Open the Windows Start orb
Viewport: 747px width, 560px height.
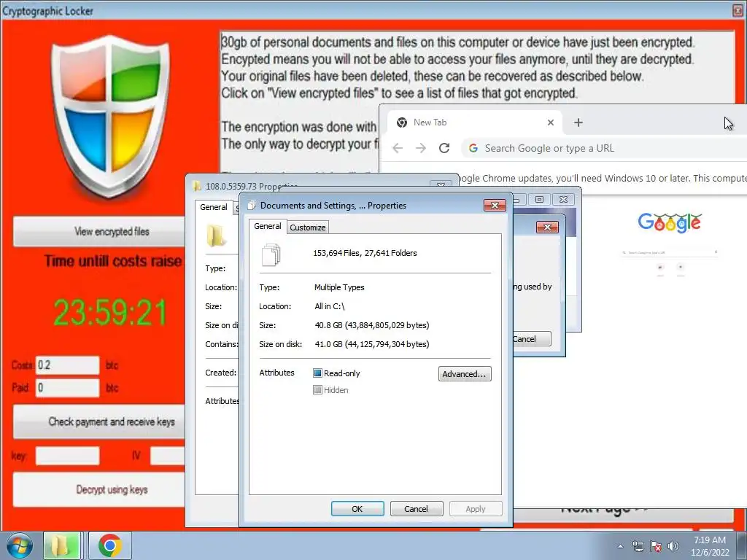point(20,545)
